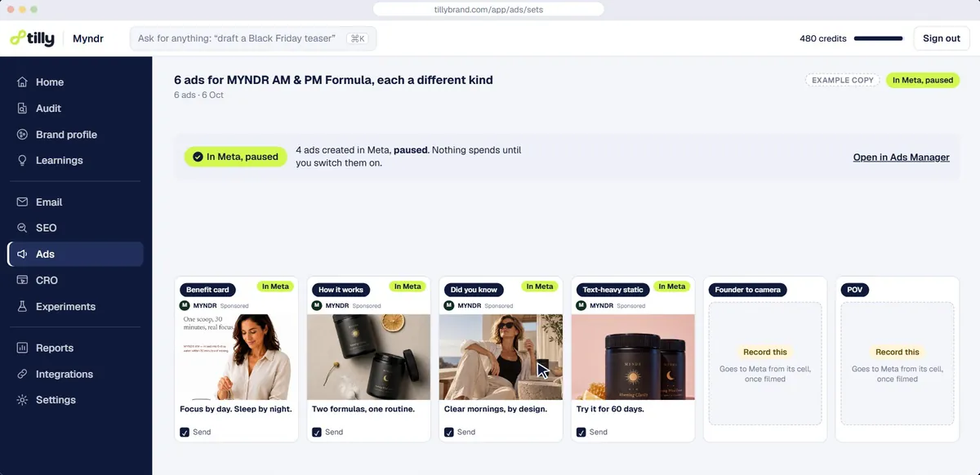
Task: Click the Audit clipboard icon
Action: click(x=22, y=109)
